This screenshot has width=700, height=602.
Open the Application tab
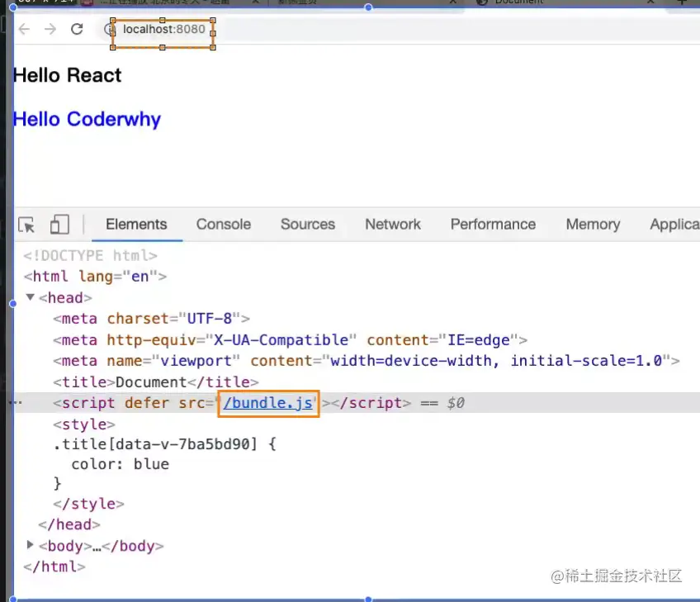click(x=674, y=224)
